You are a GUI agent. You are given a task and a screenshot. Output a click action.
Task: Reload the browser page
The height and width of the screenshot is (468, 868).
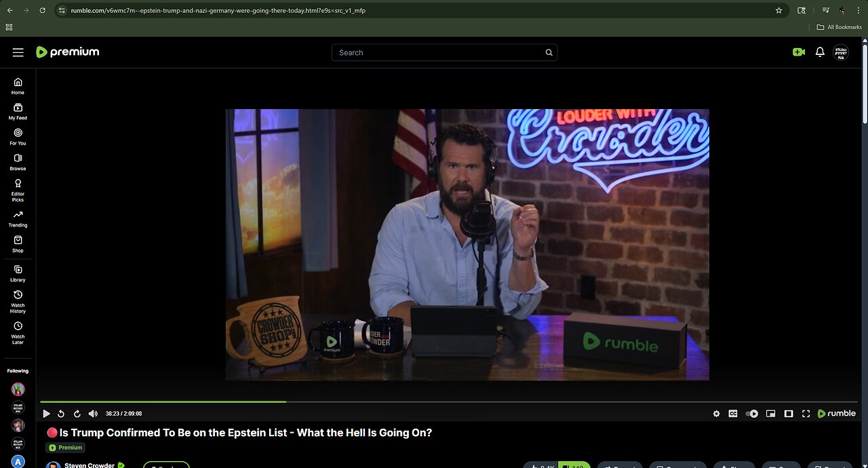[43, 10]
